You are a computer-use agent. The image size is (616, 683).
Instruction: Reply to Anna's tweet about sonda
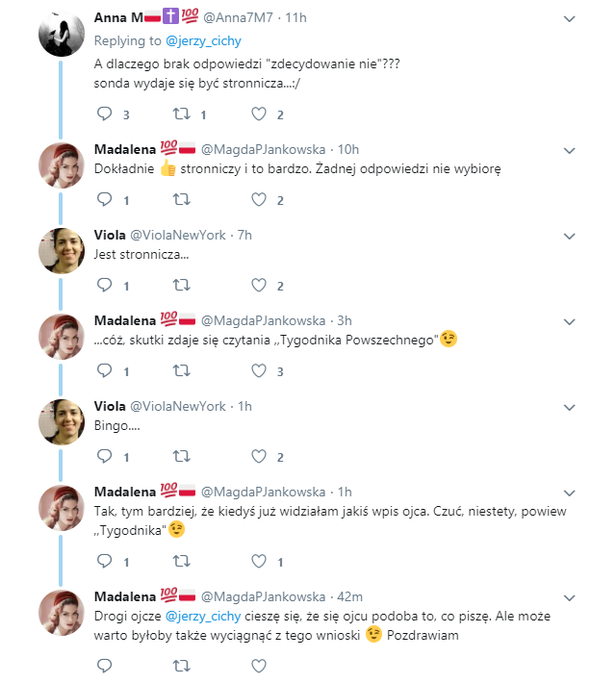[106, 114]
